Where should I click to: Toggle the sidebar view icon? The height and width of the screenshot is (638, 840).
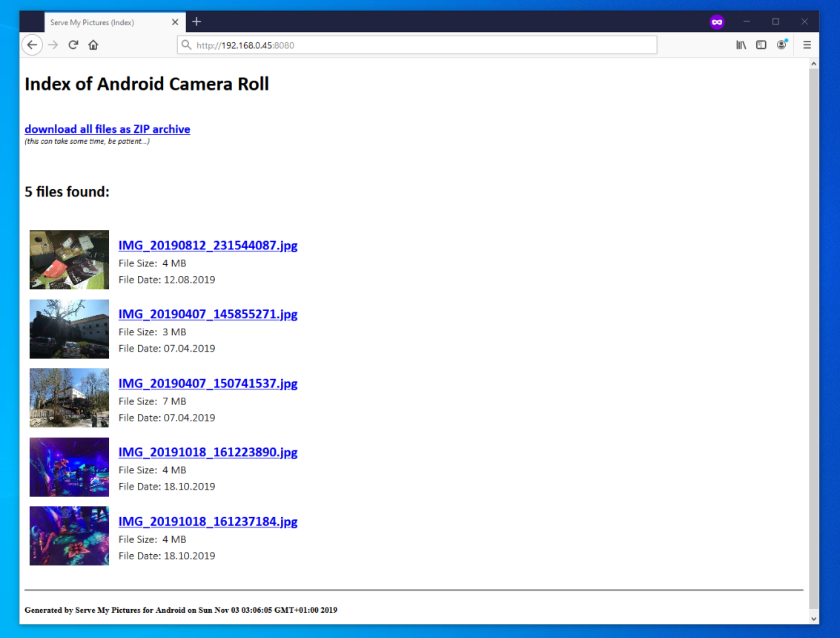[x=761, y=45]
